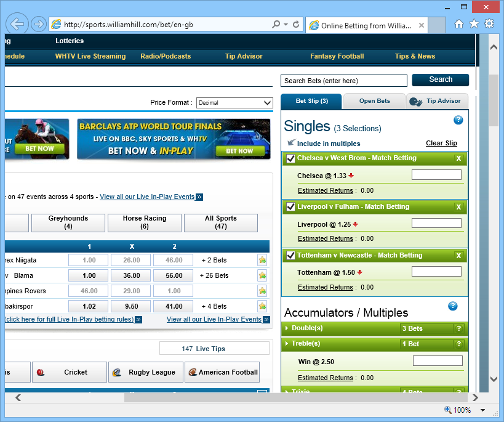Click favourite star for Rovers row

pyautogui.click(x=262, y=291)
